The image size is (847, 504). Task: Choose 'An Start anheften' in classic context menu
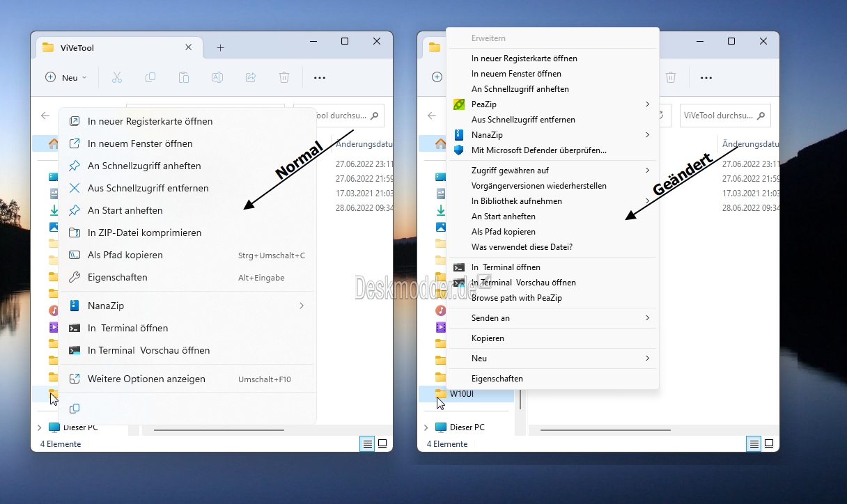(553, 216)
